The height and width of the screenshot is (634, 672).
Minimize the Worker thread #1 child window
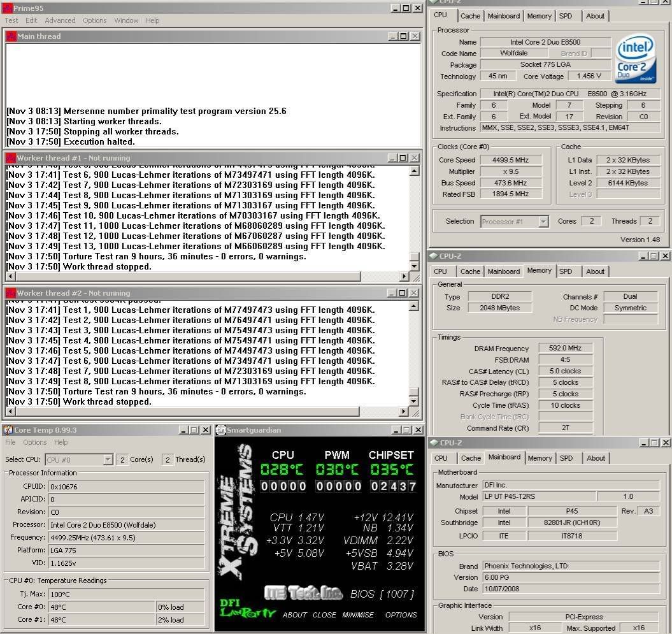pyautogui.click(x=392, y=158)
